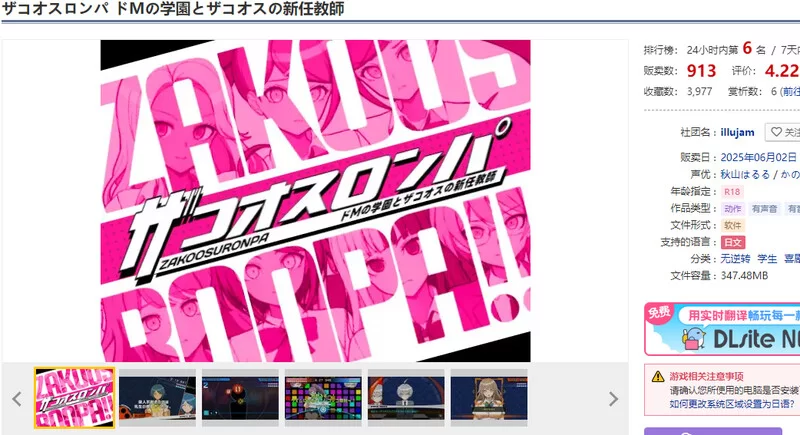Image resolution: width=800 pixels, height=435 pixels.
Task: Open the DLsite real-time translation banner
Action: (x=722, y=329)
